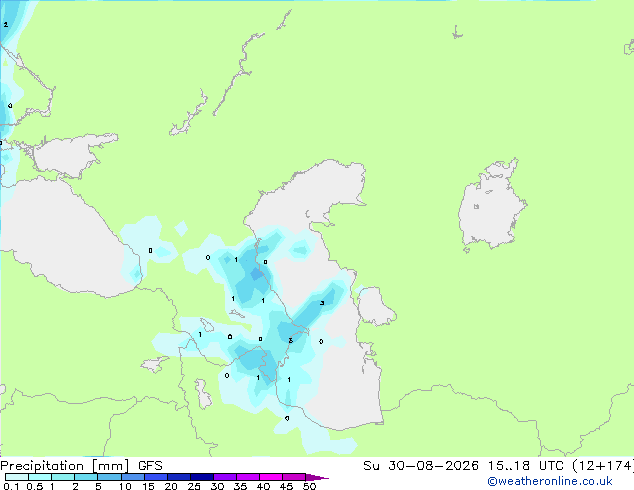Click the 10–15 mm legend swatch
Viewport: 634px width, 490px height.
point(132,477)
